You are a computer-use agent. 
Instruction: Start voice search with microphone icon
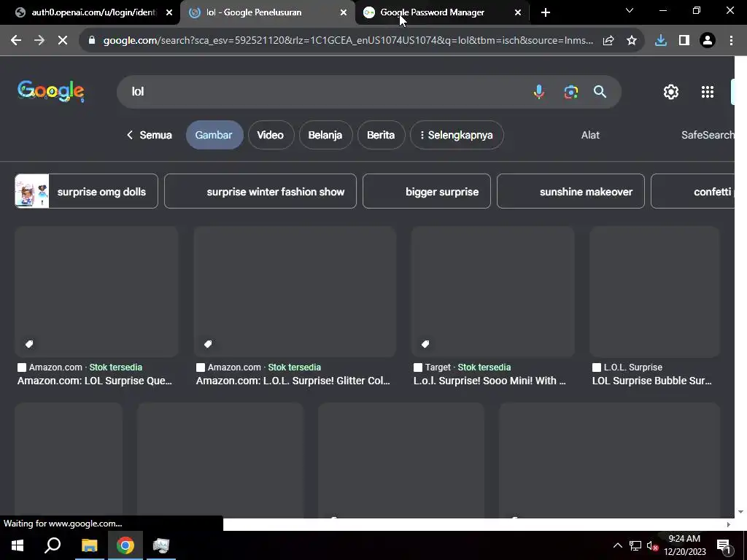tap(539, 91)
